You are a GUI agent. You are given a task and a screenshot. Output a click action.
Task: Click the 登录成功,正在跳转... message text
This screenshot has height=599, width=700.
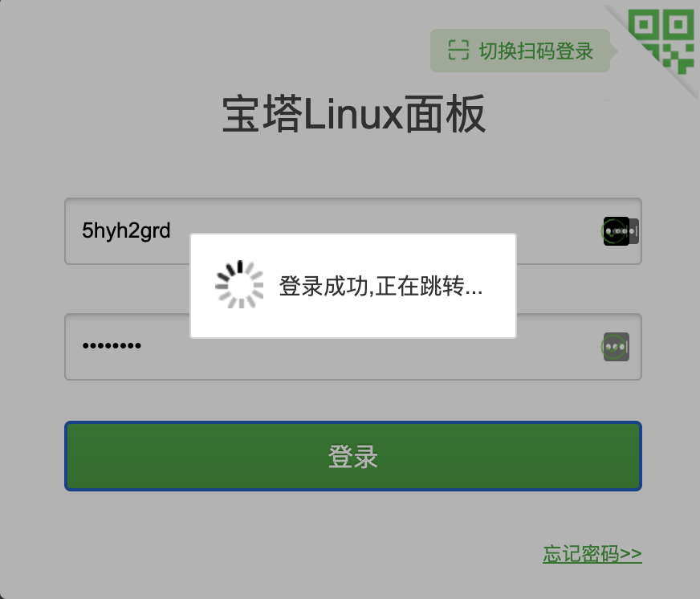[x=381, y=286]
